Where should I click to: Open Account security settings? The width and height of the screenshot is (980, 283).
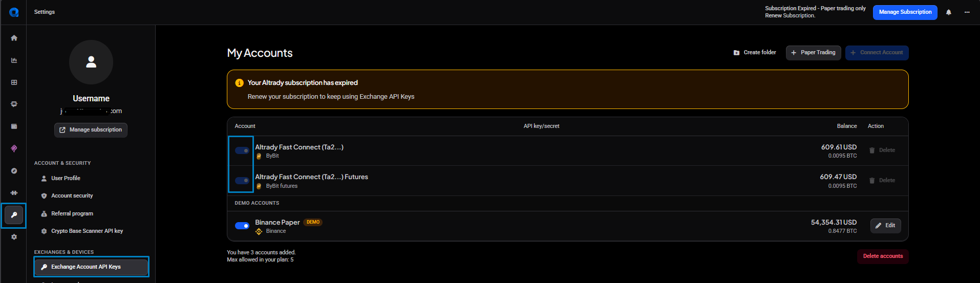tap(72, 195)
